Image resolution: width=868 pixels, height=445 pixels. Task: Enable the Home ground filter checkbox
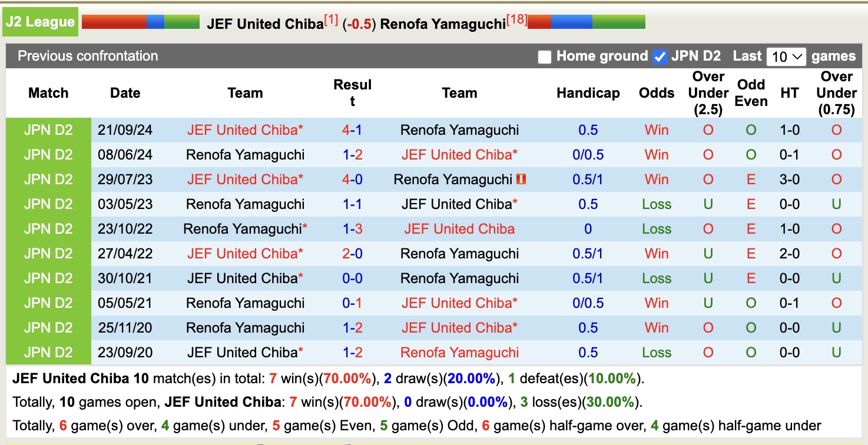click(x=544, y=57)
